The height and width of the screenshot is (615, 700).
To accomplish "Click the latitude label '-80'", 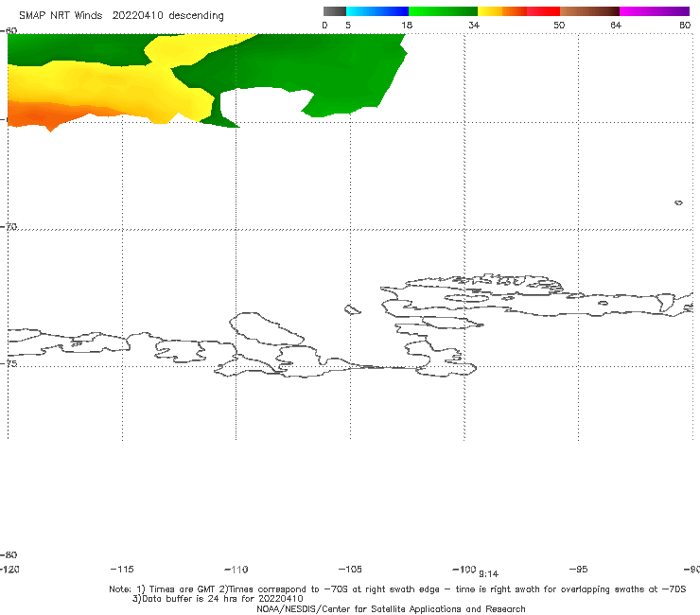I will point(9,554).
